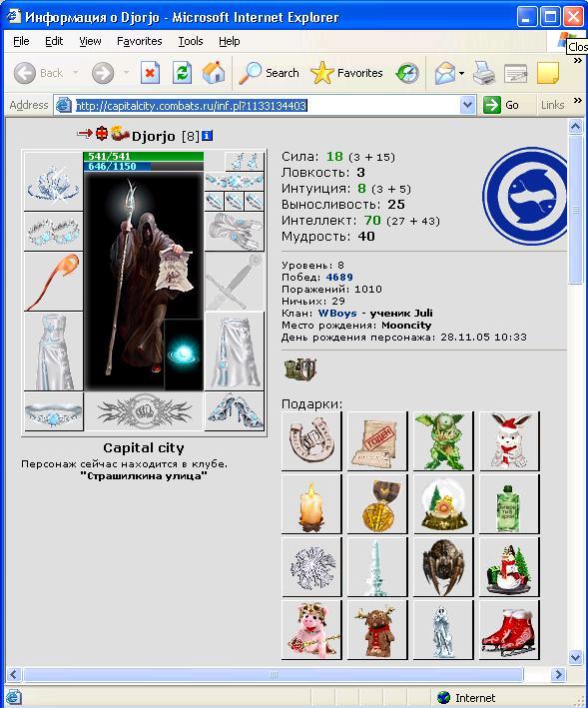This screenshot has height=708, width=588.
Task: Click the red arrow private message icon
Action: pyautogui.click(x=85, y=133)
